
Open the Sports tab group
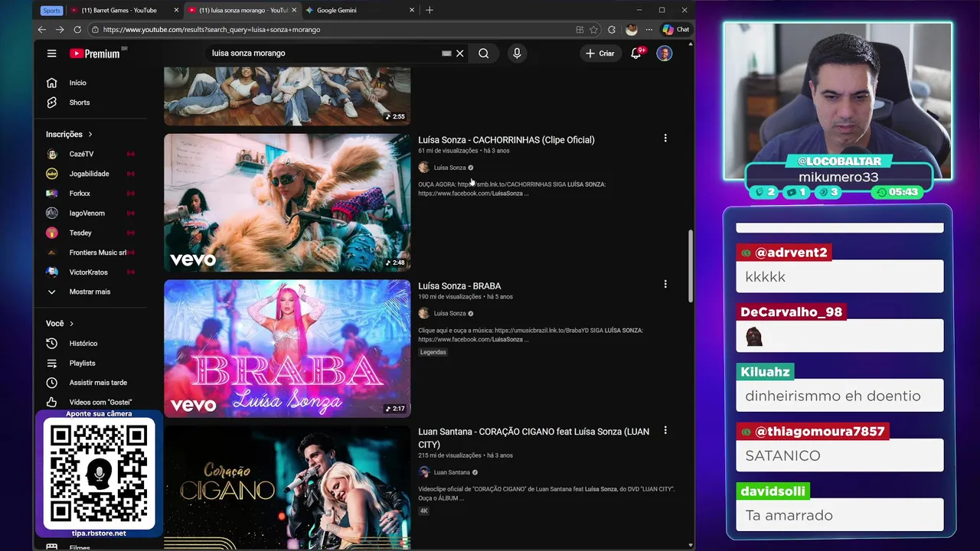click(x=51, y=10)
